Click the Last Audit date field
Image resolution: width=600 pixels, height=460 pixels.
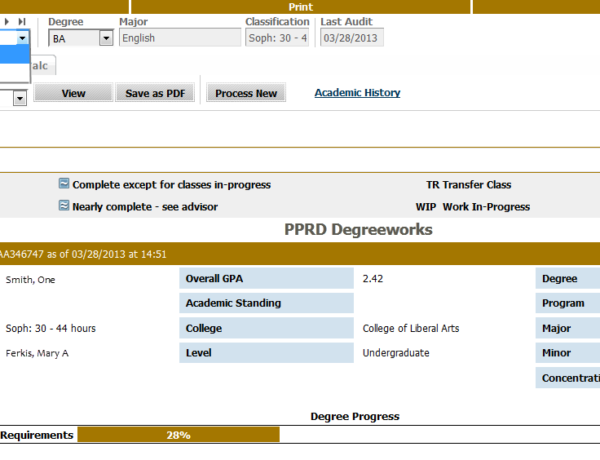pyautogui.click(x=350, y=38)
